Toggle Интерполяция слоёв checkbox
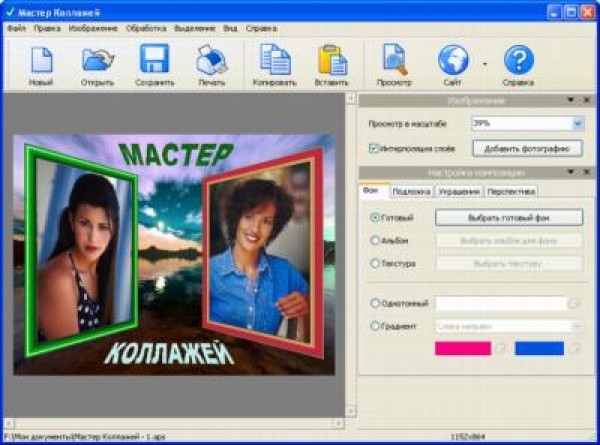Screen dimensions: 600x445 coord(374,148)
